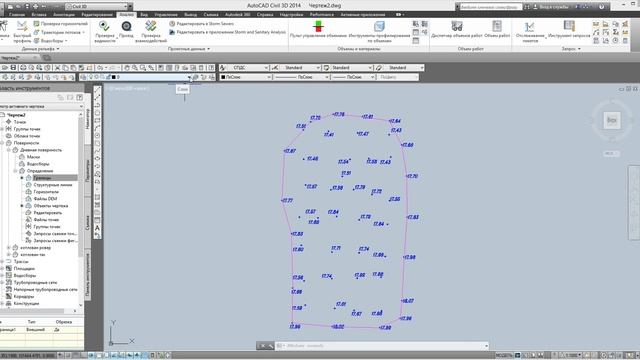Close the command line with X
Viewport: 640px width, 360px height.
pos(262,346)
